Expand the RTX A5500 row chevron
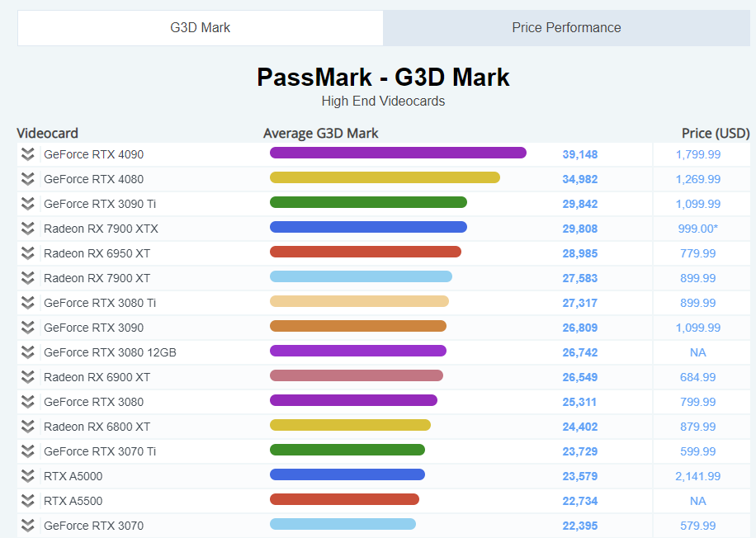 coord(28,501)
